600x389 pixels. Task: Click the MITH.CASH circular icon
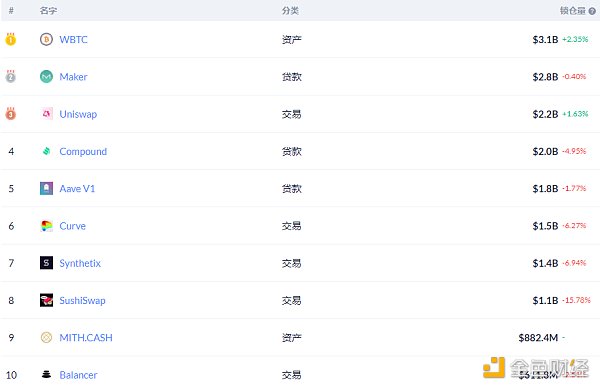tap(46, 337)
